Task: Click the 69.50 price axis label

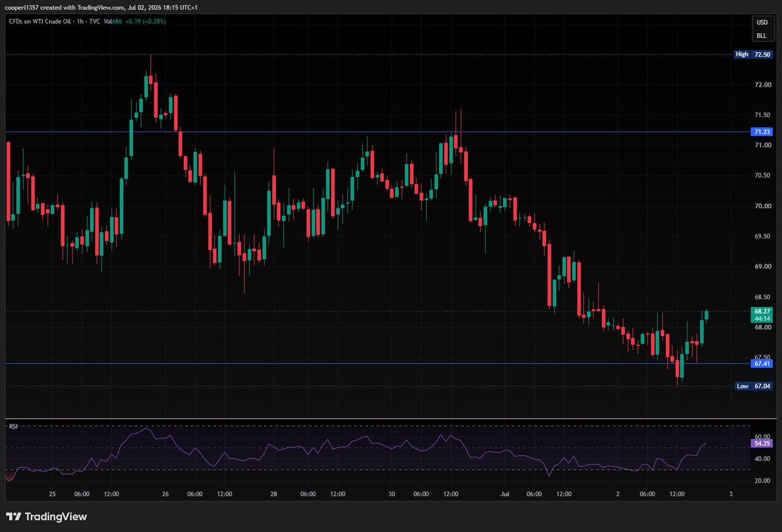Action: pyautogui.click(x=762, y=236)
